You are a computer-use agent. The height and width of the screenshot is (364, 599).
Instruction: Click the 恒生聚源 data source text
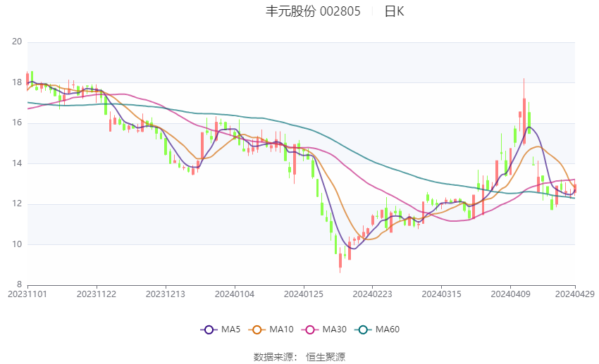[325, 357]
